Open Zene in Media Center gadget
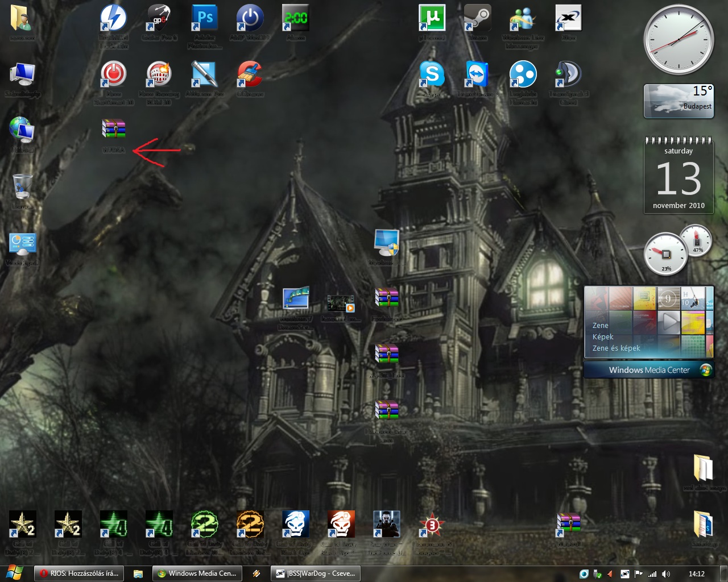 point(600,325)
